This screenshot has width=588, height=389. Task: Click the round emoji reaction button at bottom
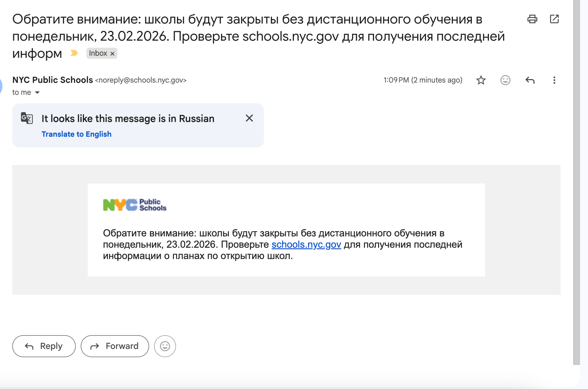click(165, 346)
